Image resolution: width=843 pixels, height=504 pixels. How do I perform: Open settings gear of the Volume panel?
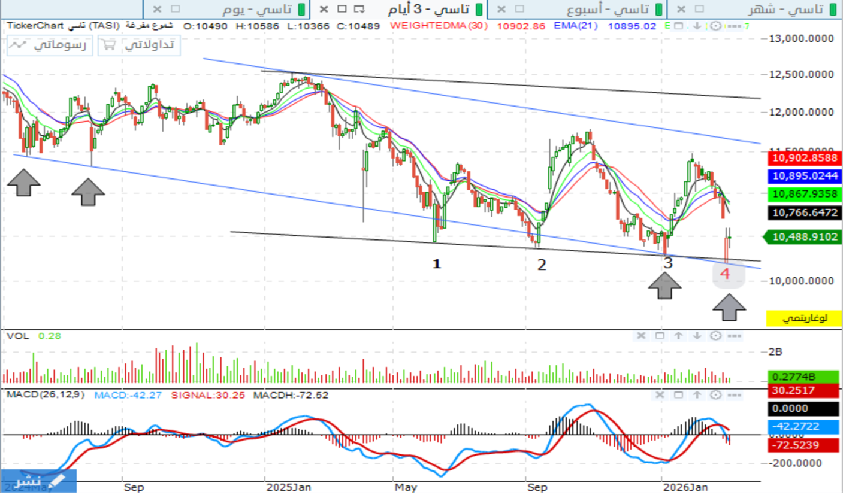[715, 336]
